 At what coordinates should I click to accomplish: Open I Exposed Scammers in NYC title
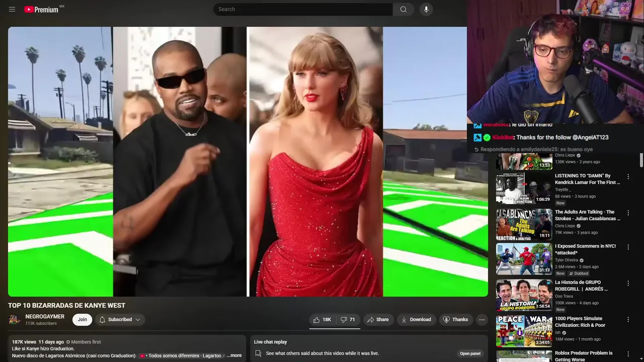pyautogui.click(x=585, y=249)
